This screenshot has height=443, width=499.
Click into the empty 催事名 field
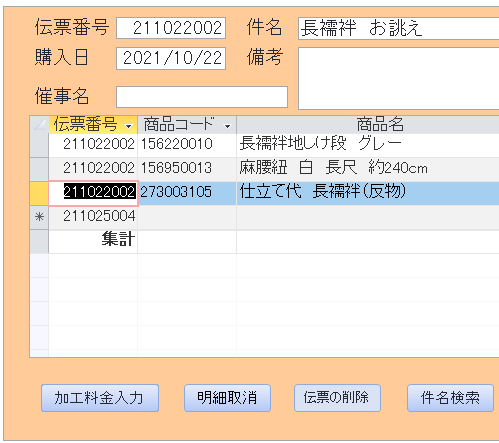[x=202, y=97]
